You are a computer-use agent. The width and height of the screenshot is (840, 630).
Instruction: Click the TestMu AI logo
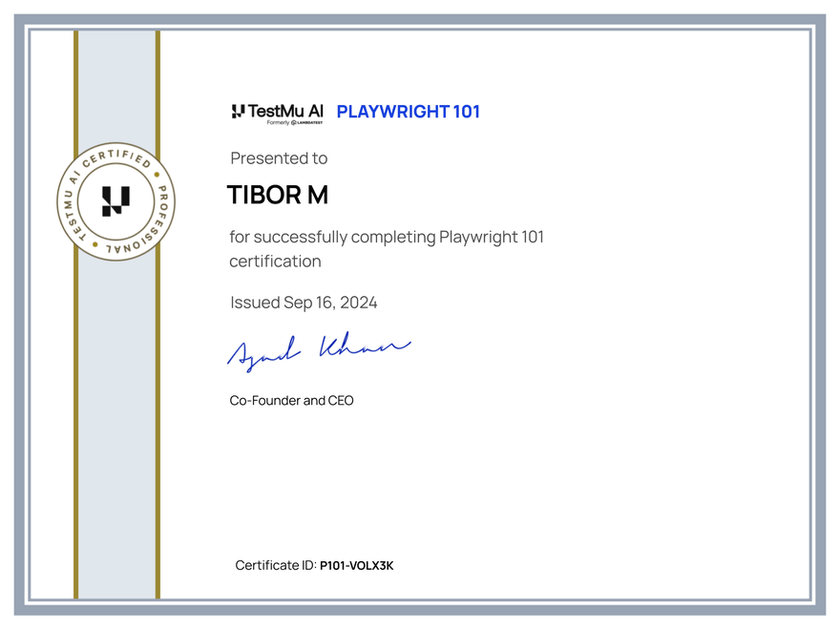click(x=277, y=114)
